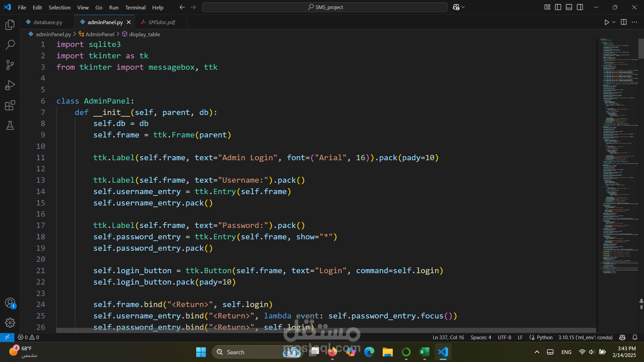Open the Terminal menu
Image resolution: width=644 pixels, height=362 pixels.
coord(135,7)
